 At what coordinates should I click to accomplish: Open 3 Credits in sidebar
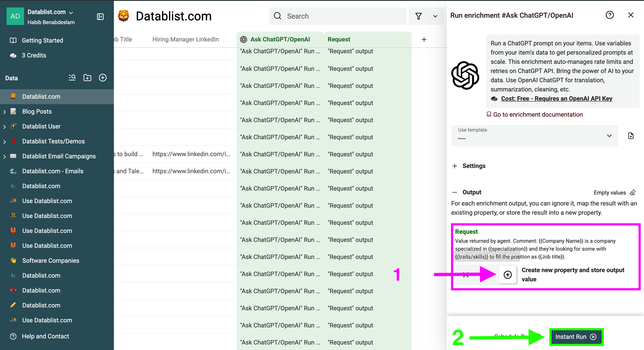[34, 55]
